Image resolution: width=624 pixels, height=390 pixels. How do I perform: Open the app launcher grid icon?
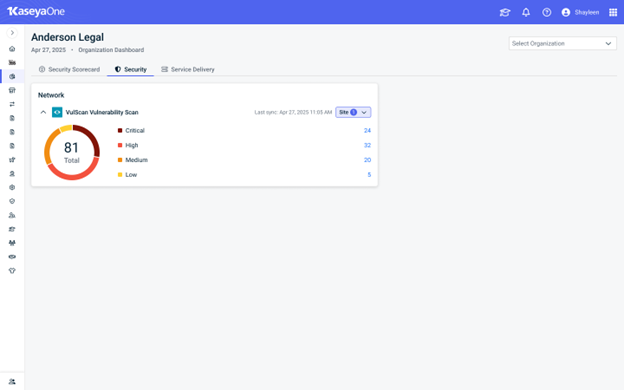tap(613, 12)
